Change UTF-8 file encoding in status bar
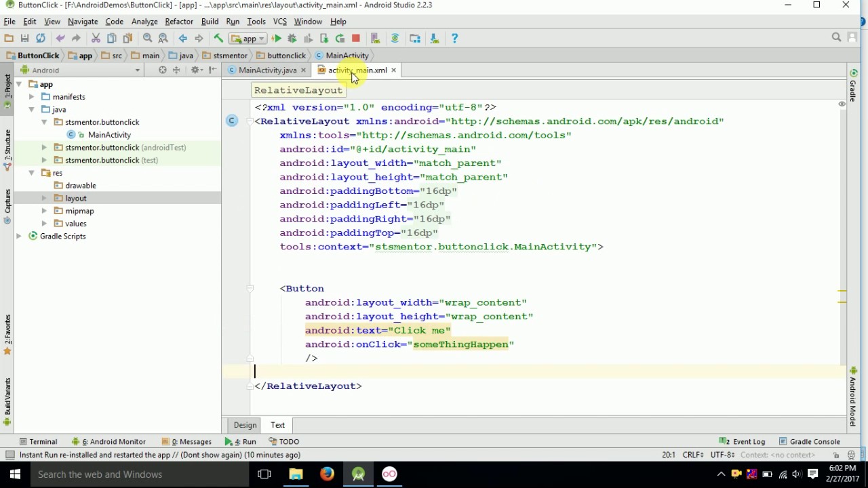868x488 pixels. pyautogui.click(x=723, y=455)
